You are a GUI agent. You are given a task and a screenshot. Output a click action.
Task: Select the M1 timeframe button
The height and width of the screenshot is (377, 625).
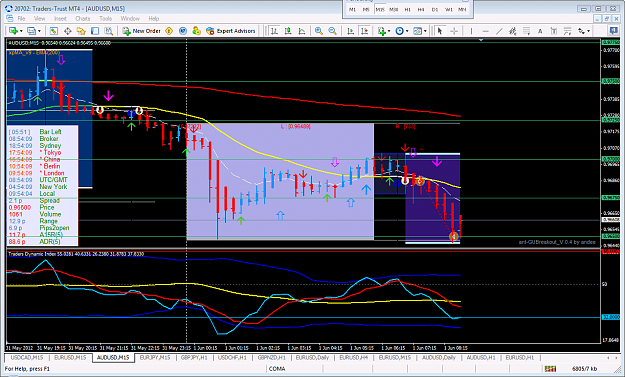pyautogui.click(x=352, y=9)
